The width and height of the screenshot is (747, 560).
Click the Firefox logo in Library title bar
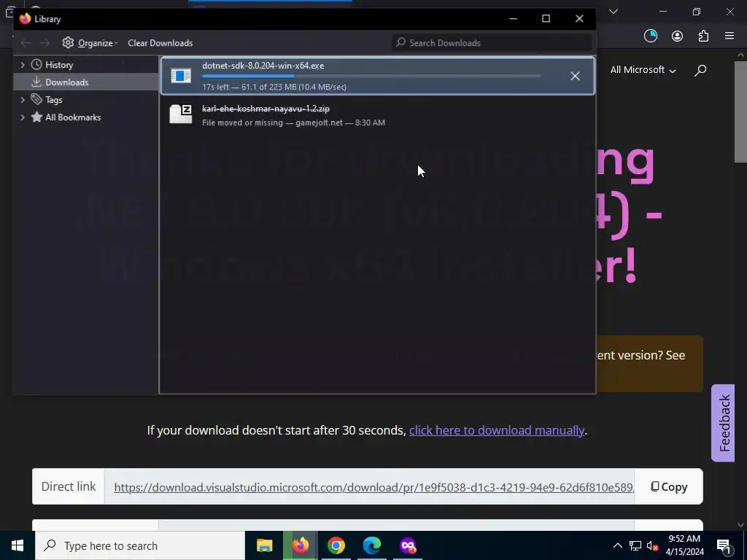point(25,18)
